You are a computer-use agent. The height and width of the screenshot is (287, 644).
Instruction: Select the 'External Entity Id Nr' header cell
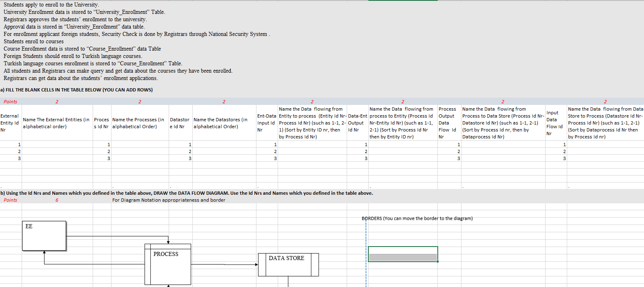tap(11, 123)
